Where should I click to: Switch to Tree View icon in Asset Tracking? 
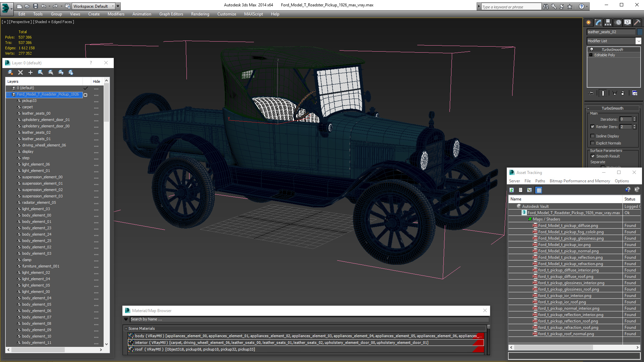click(x=530, y=190)
